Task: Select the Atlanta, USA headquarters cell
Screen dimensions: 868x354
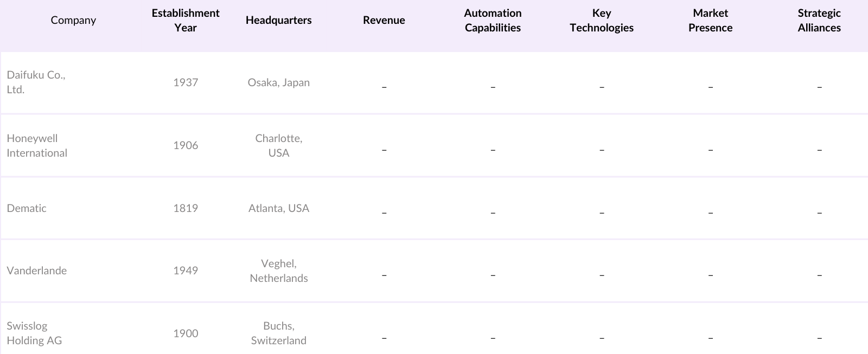Action: click(278, 208)
